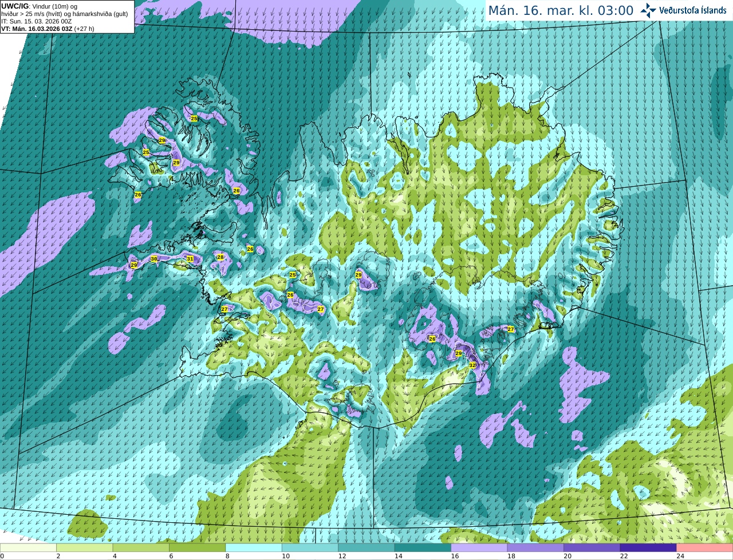The height and width of the screenshot is (560, 733).
Task: Pick the pink above-24 m/s legend swatch
Action: tap(705, 547)
